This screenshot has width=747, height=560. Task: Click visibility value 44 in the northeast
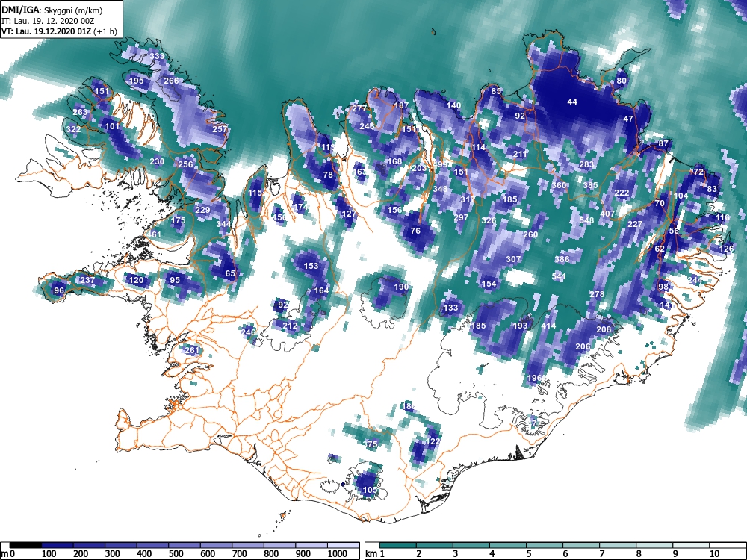coord(572,102)
